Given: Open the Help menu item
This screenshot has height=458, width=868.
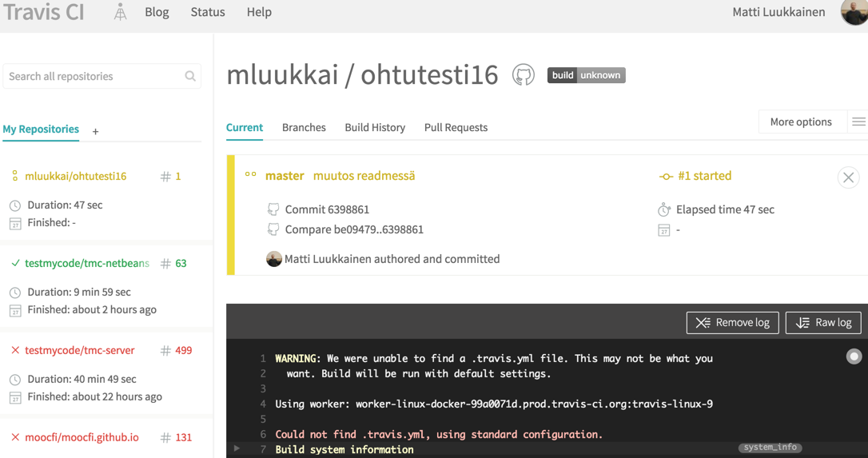Looking at the screenshot, I should (259, 12).
